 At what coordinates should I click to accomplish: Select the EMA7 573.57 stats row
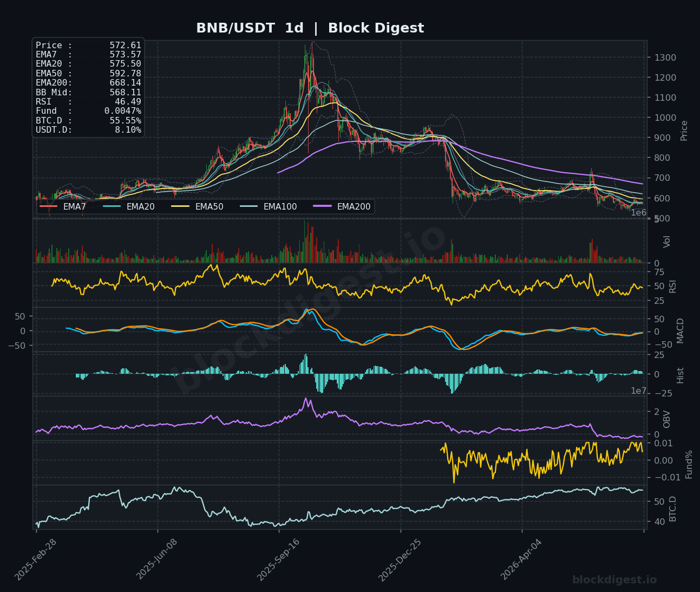(88, 55)
